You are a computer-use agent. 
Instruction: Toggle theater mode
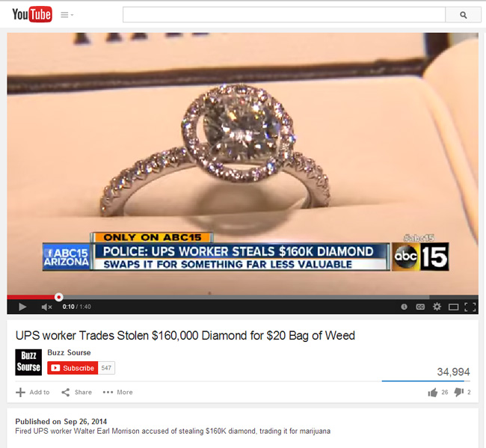(453, 307)
